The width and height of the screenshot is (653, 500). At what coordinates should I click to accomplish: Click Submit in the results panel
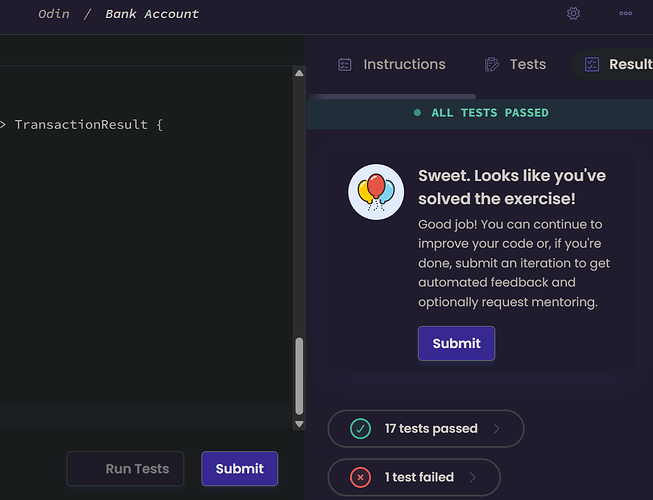(x=456, y=343)
